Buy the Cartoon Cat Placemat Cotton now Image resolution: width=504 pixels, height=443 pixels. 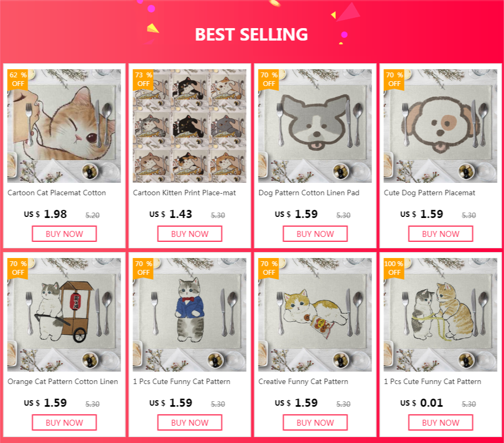pyautogui.click(x=64, y=234)
